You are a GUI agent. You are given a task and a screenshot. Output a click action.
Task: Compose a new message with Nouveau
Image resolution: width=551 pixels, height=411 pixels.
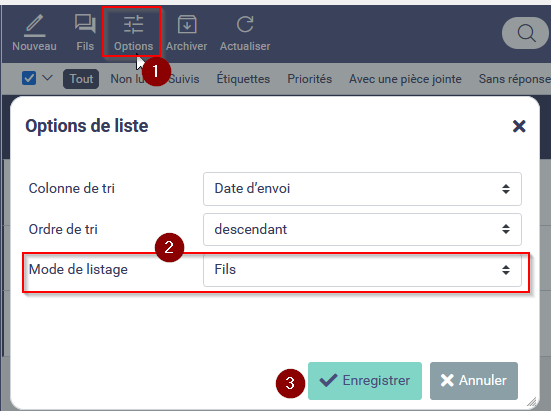pyautogui.click(x=34, y=33)
